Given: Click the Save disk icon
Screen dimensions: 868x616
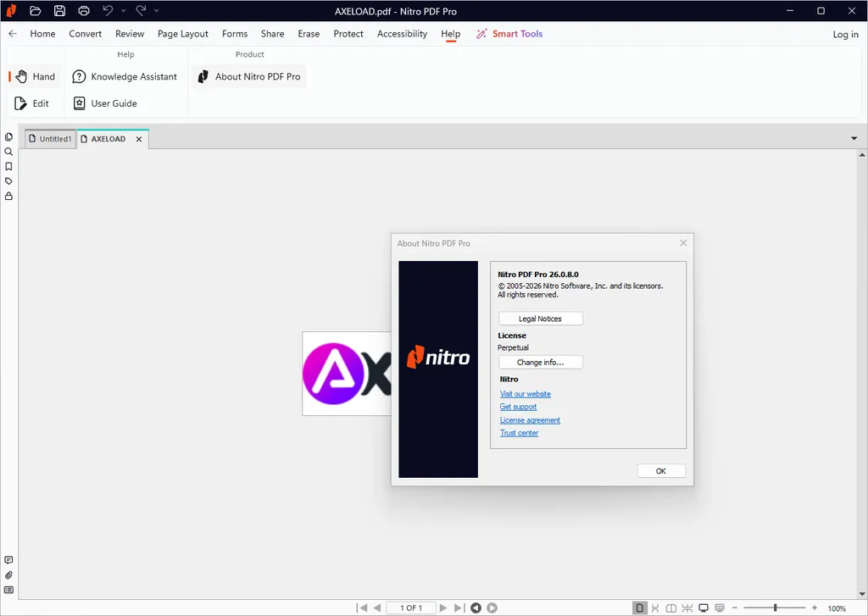Looking at the screenshot, I should tap(59, 10).
